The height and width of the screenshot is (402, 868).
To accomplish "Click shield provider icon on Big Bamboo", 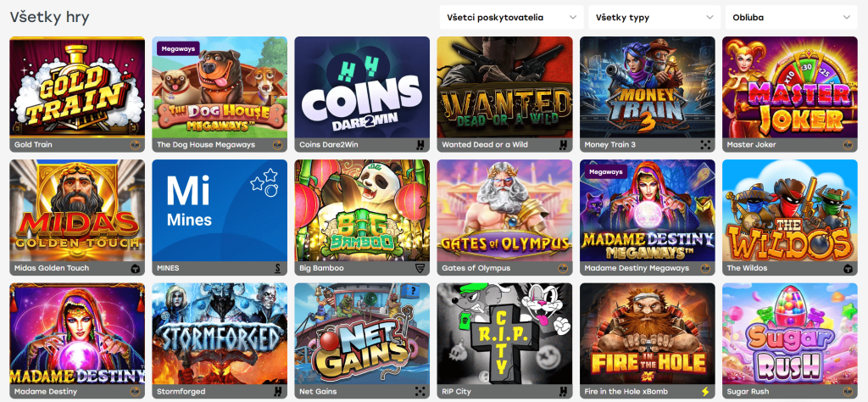I will pyautogui.click(x=420, y=269).
